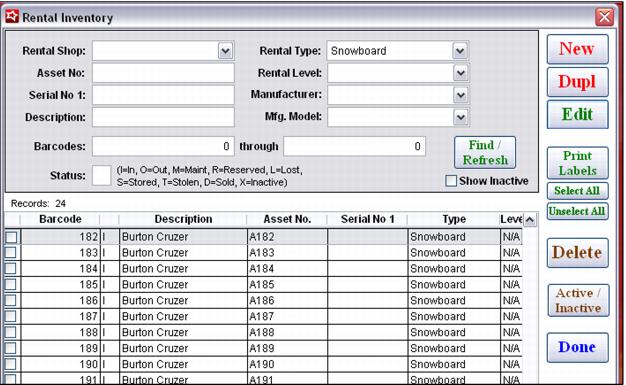Click the Records: 24 count label
The height and width of the screenshot is (385, 626).
coord(38,204)
